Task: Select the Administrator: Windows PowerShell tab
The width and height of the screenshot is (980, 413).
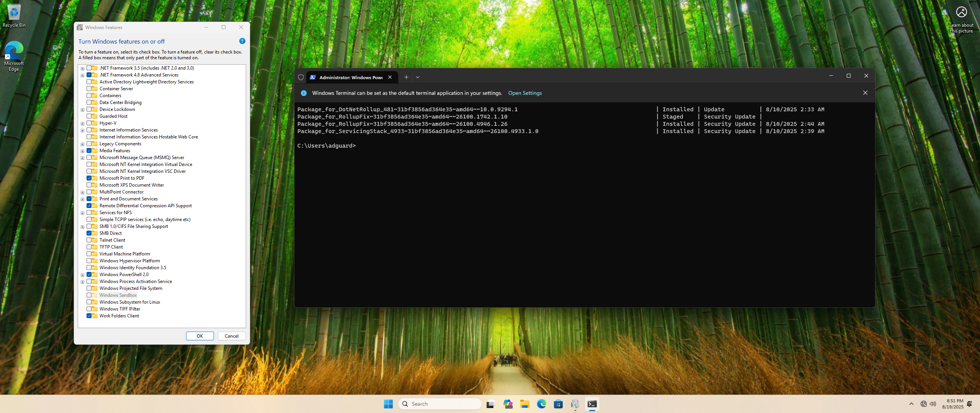Action: tap(351, 77)
